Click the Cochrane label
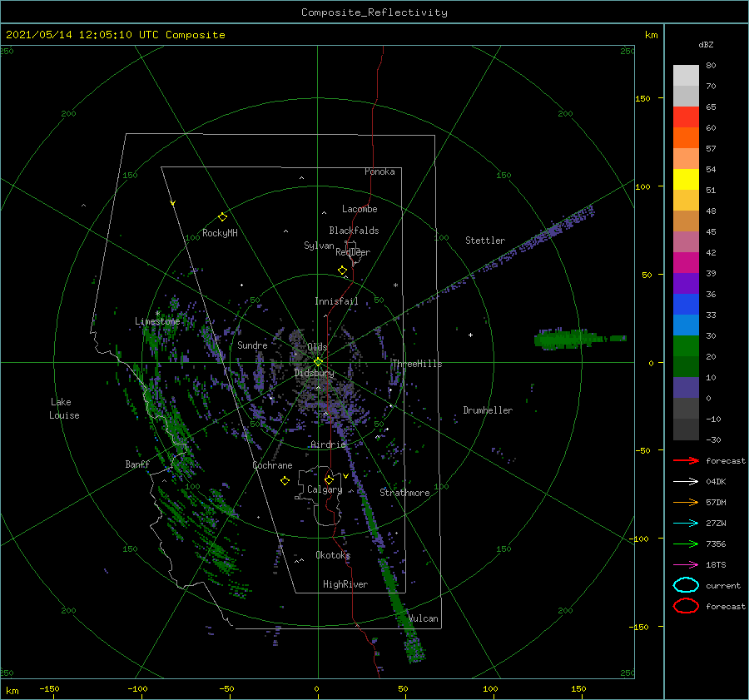This screenshot has width=749, height=700. click(x=272, y=465)
